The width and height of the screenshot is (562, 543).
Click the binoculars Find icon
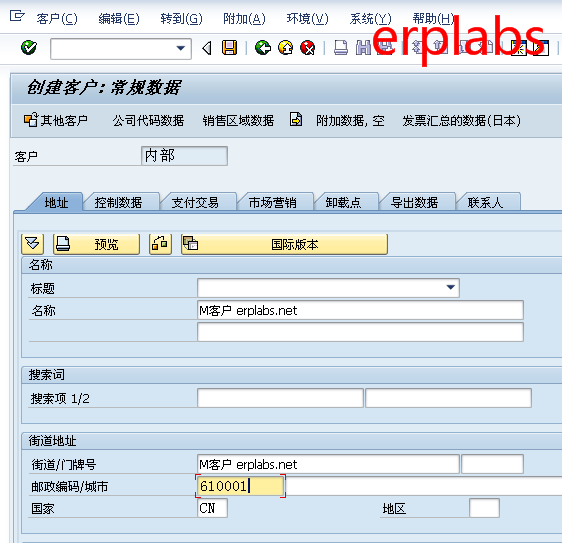[363, 48]
